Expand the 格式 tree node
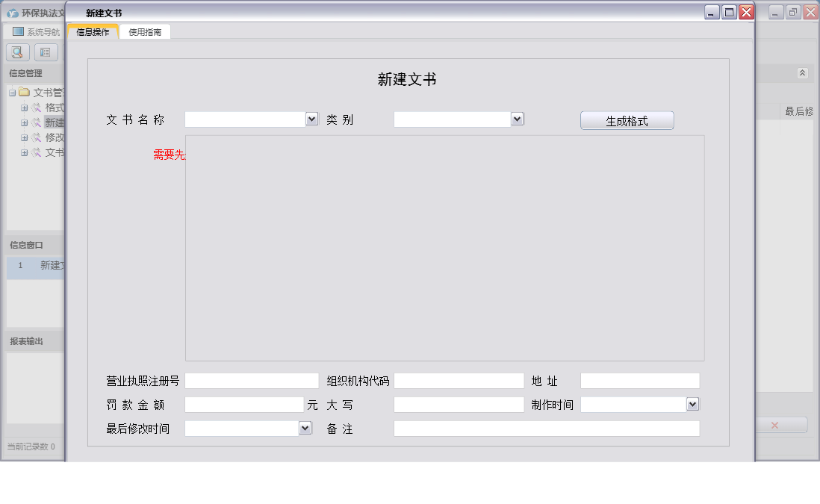820x504 pixels. click(x=24, y=108)
